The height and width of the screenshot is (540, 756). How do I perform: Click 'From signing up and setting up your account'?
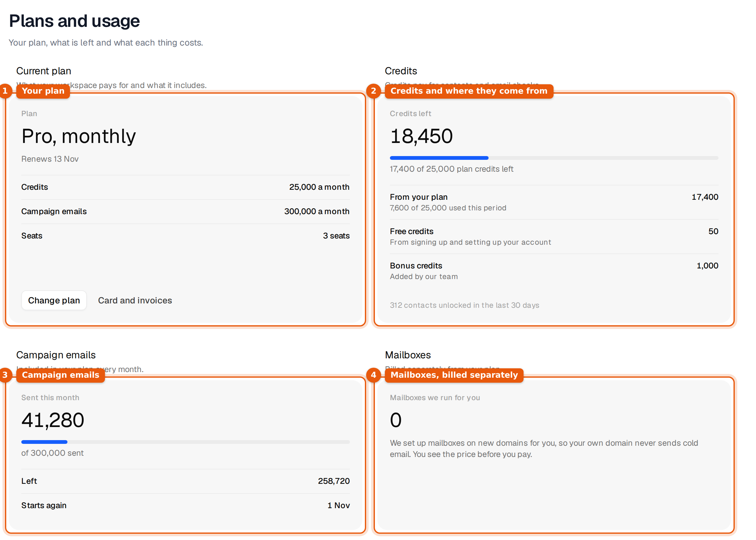click(x=470, y=242)
